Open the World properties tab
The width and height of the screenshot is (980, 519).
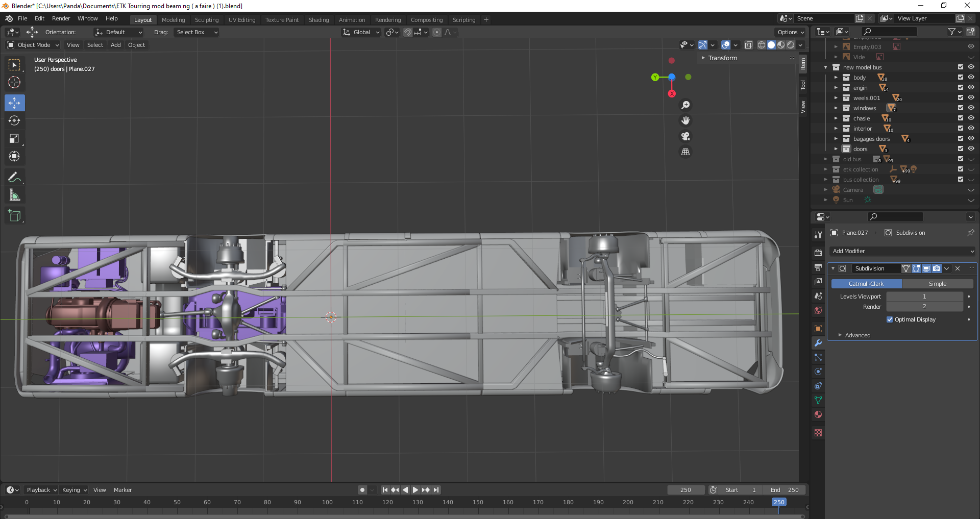point(818,310)
